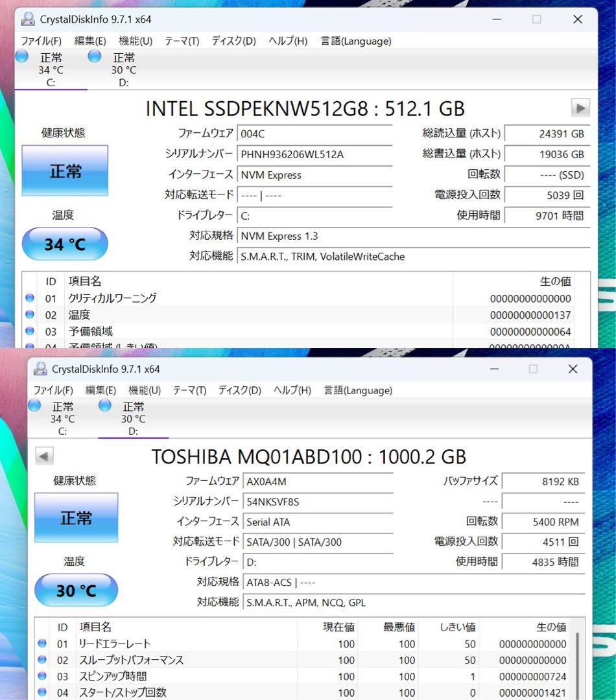616x700 pixels.
Task: Click status dot for スループットパフォーマンス row
Action: click(42, 659)
